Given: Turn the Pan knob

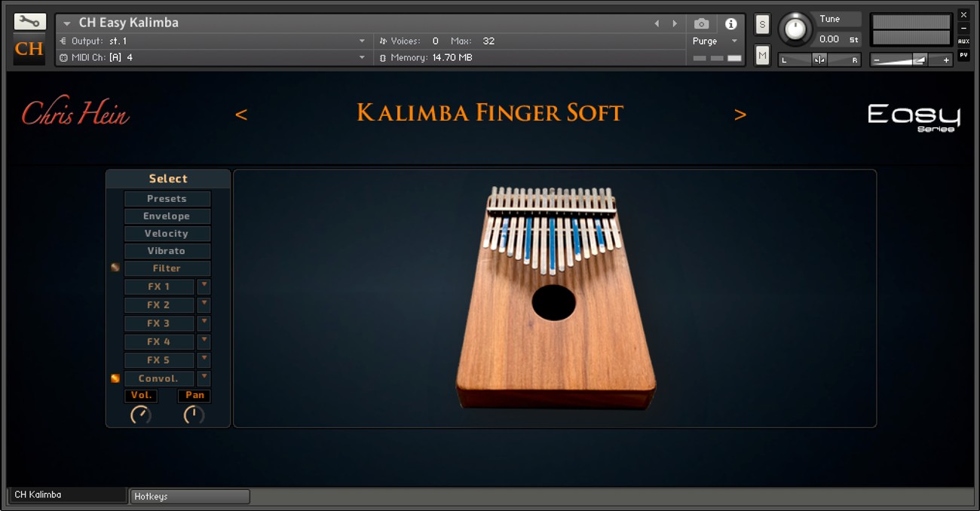Looking at the screenshot, I should point(194,415).
